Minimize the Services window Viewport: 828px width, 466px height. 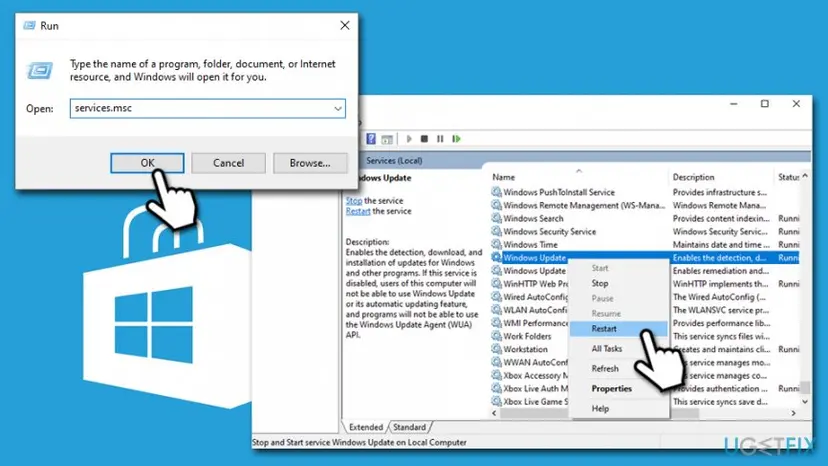(733, 104)
